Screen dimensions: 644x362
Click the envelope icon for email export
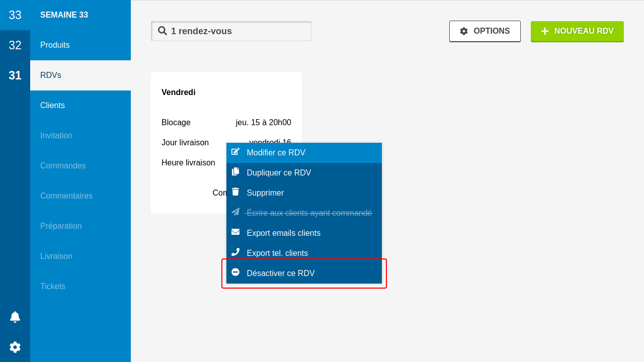[x=235, y=232]
